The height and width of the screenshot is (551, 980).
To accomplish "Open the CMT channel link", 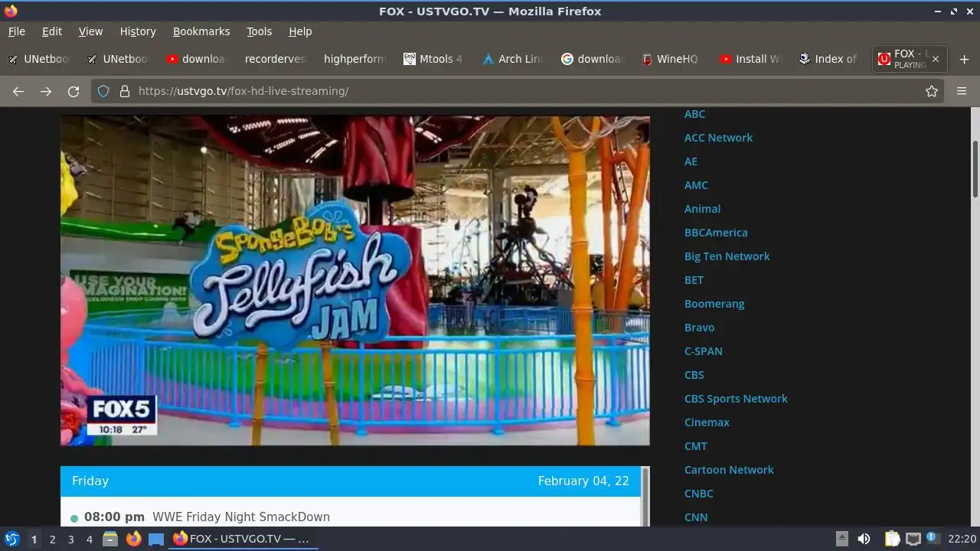I will coord(695,446).
